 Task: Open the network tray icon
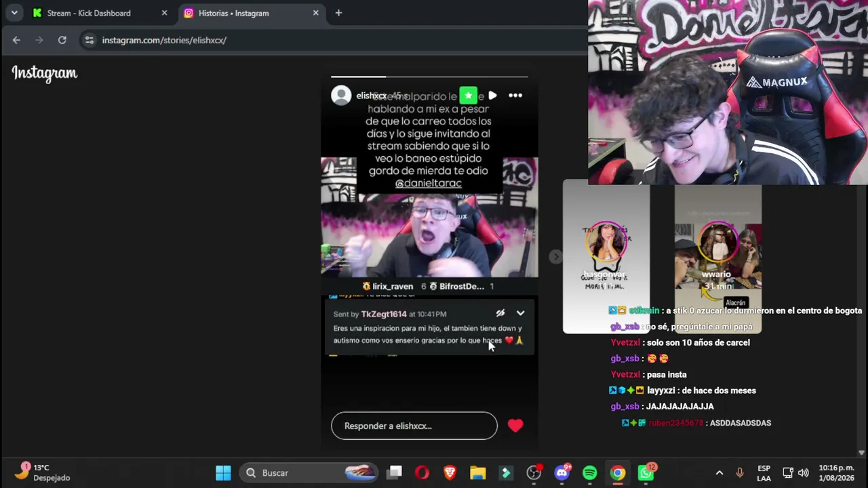787,472
